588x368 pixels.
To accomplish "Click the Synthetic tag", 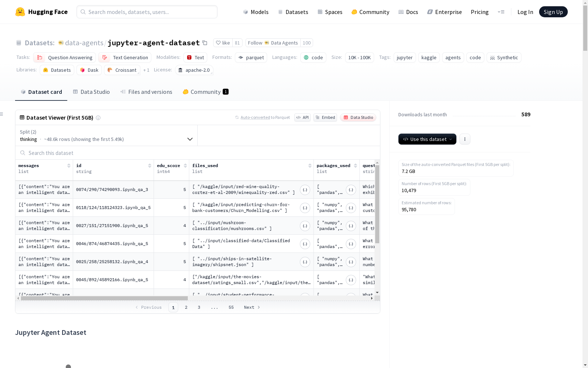I will pyautogui.click(x=504, y=58).
